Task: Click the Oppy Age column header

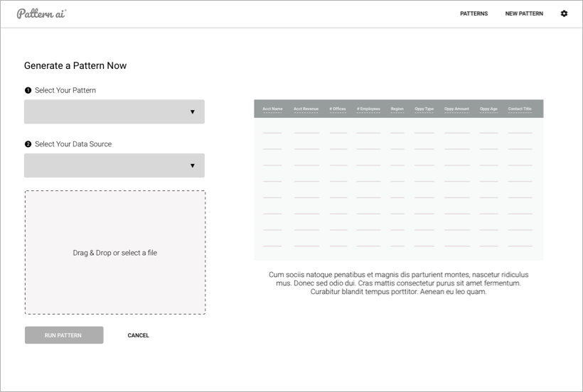Action: tap(488, 109)
